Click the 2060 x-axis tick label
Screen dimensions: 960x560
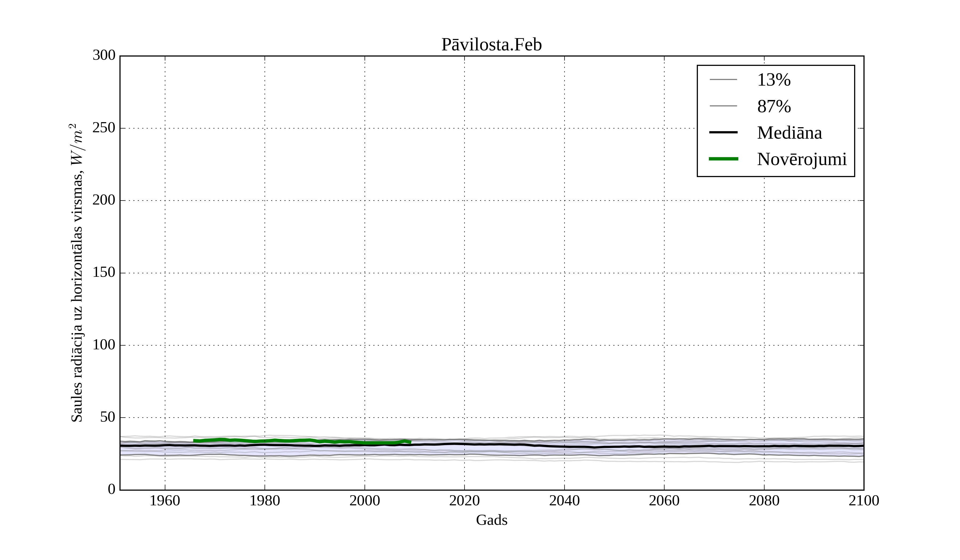click(664, 501)
